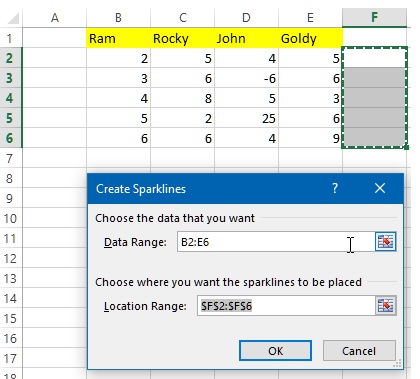Click shaded cell F4 in the selection
The height and width of the screenshot is (379, 420).
(x=374, y=98)
